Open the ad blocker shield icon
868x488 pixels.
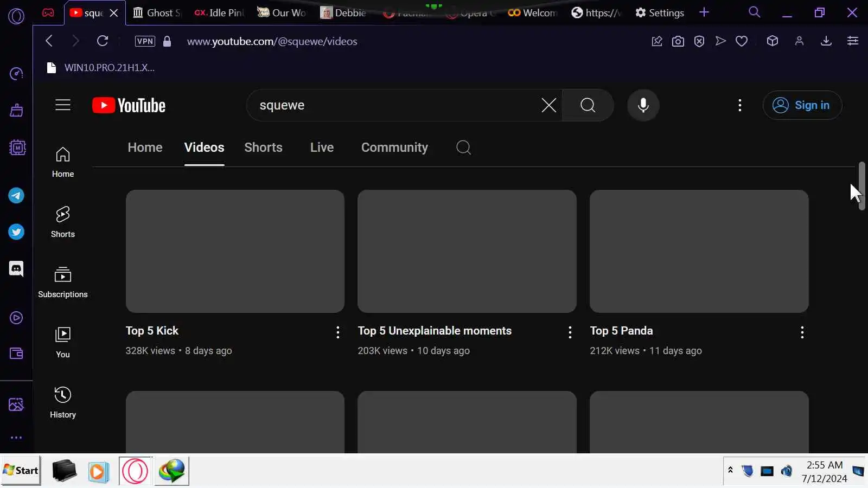[x=699, y=41]
